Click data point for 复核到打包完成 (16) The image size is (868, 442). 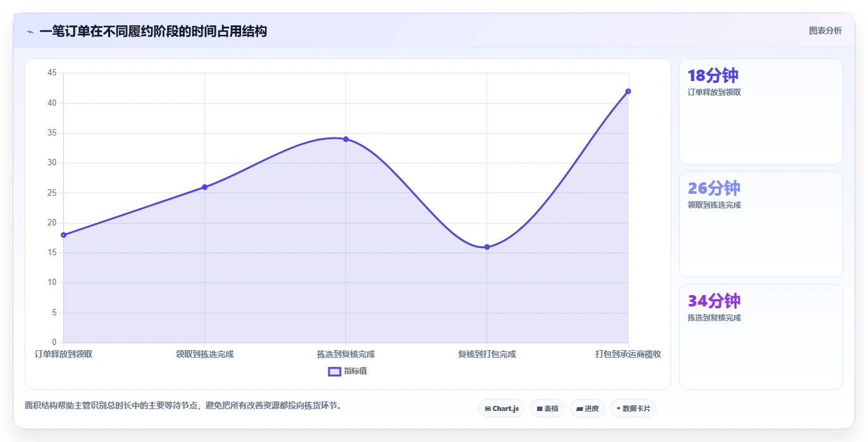(x=487, y=247)
